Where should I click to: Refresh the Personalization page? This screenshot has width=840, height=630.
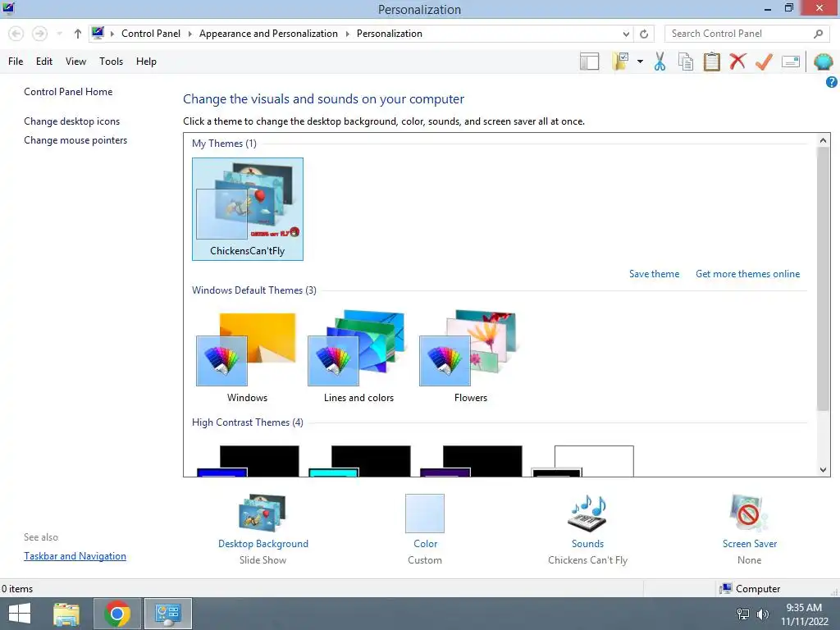[x=644, y=34]
